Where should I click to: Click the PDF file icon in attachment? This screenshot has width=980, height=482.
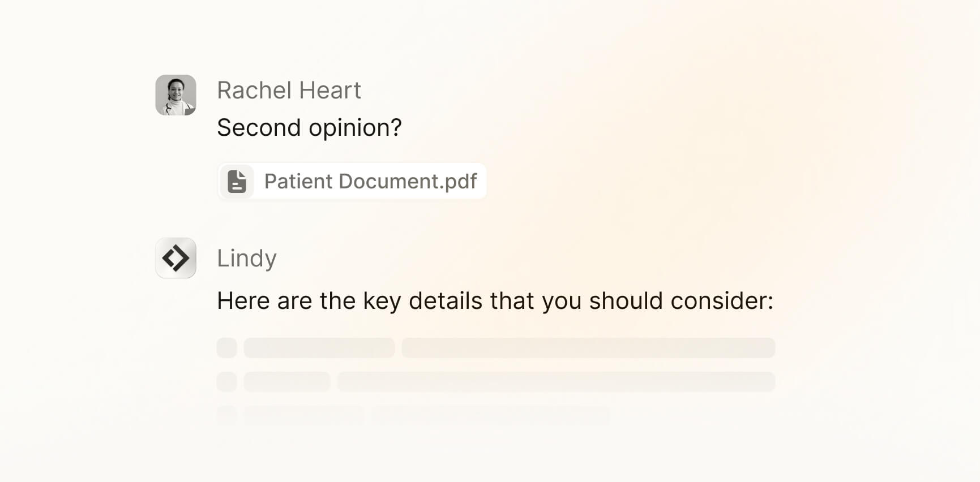point(237,182)
